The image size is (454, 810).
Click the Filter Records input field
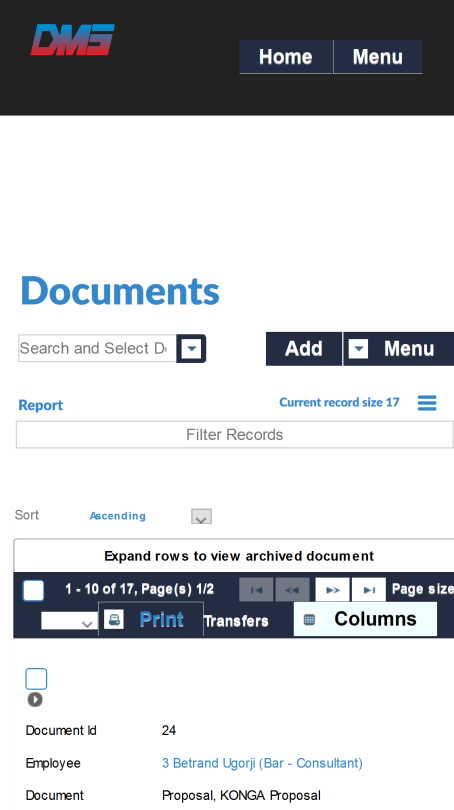(x=235, y=434)
